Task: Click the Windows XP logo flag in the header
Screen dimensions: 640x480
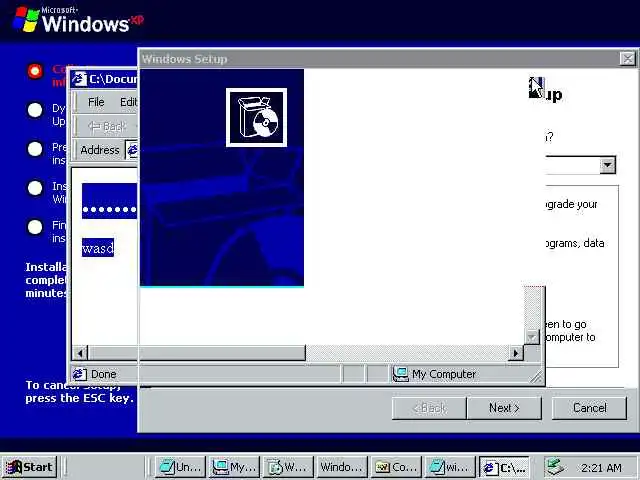Action: tap(25, 19)
